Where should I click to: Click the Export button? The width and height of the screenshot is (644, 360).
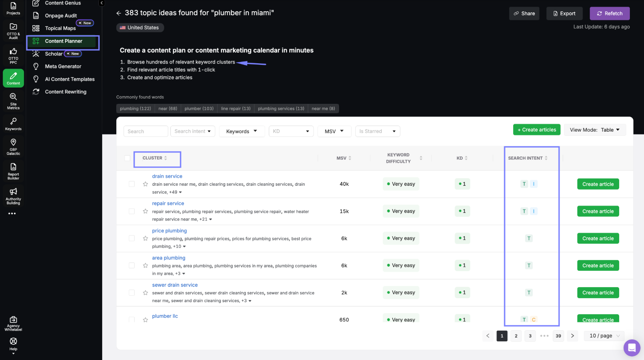point(564,13)
